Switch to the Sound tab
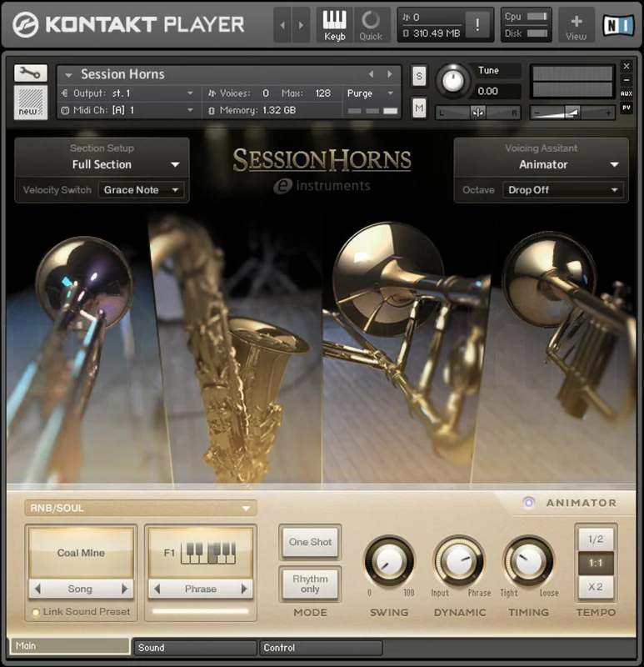This screenshot has width=644, height=667. click(195, 648)
